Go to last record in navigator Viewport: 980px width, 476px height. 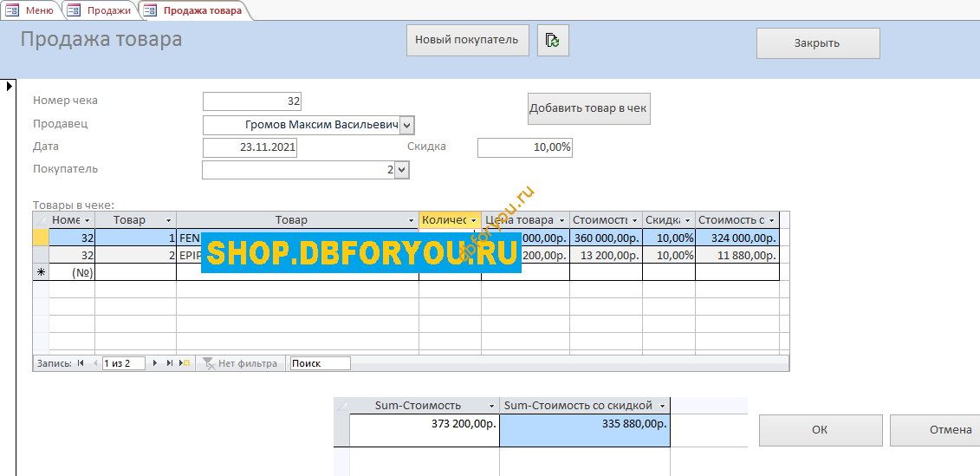pyautogui.click(x=169, y=362)
